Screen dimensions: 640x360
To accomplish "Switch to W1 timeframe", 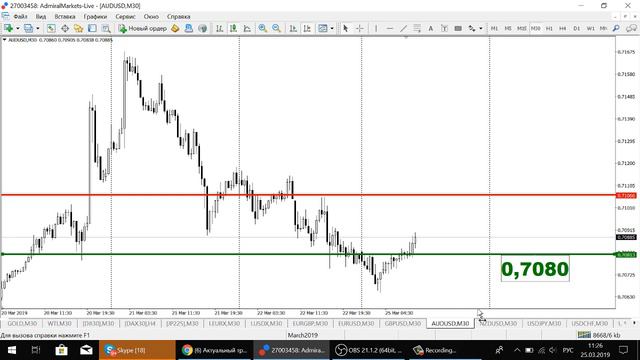I will (591, 28).
